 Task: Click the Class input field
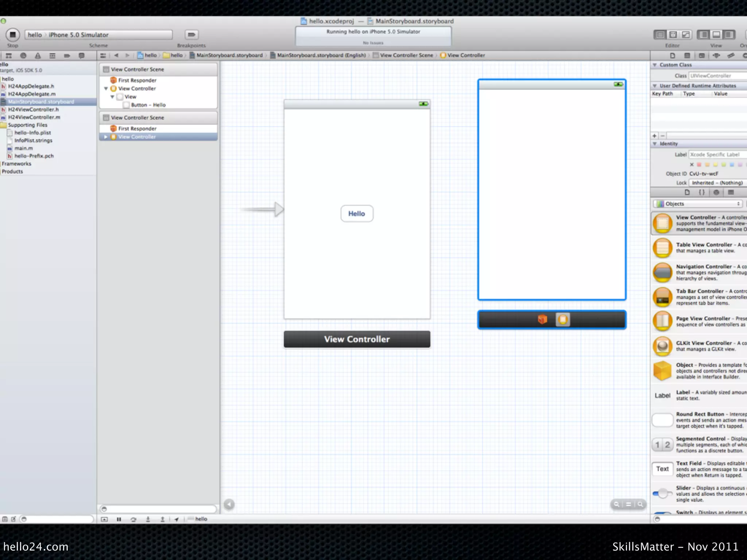click(x=717, y=76)
